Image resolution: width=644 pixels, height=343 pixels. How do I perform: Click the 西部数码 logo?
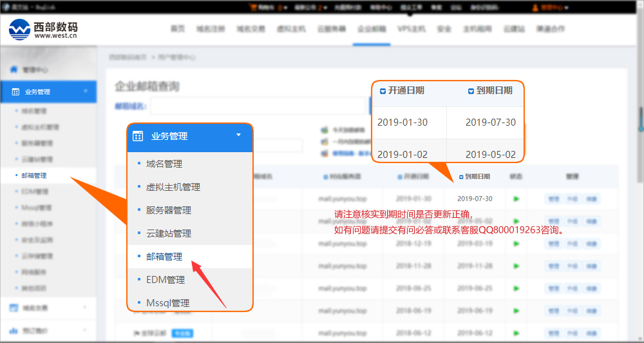click(x=43, y=29)
